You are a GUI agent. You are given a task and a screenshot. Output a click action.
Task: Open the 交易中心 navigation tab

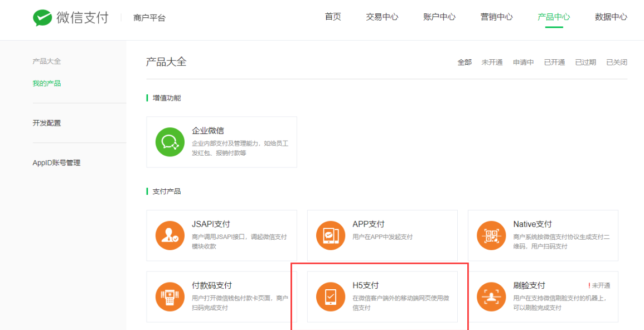[x=382, y=17]
